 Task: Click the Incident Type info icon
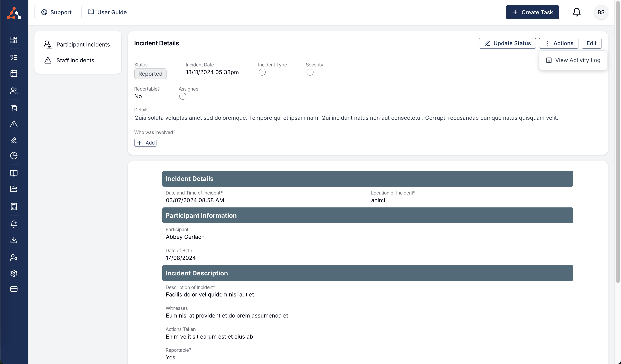tap(262, 72)
